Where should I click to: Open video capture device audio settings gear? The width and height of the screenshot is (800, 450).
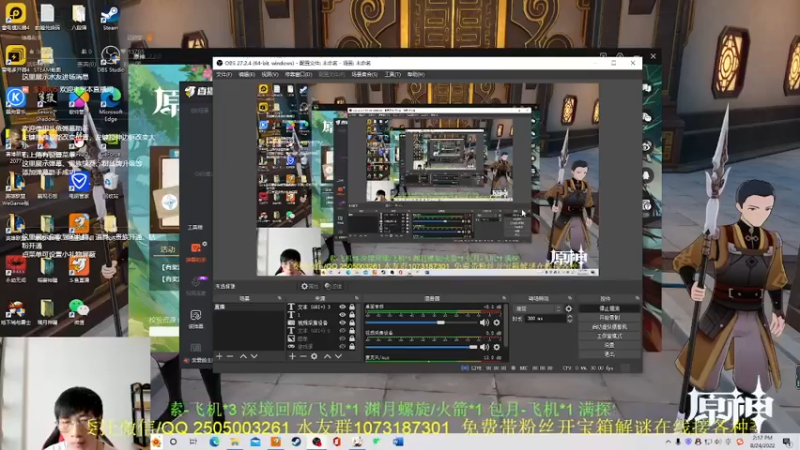pyautogui.click(x=496, y=347)
